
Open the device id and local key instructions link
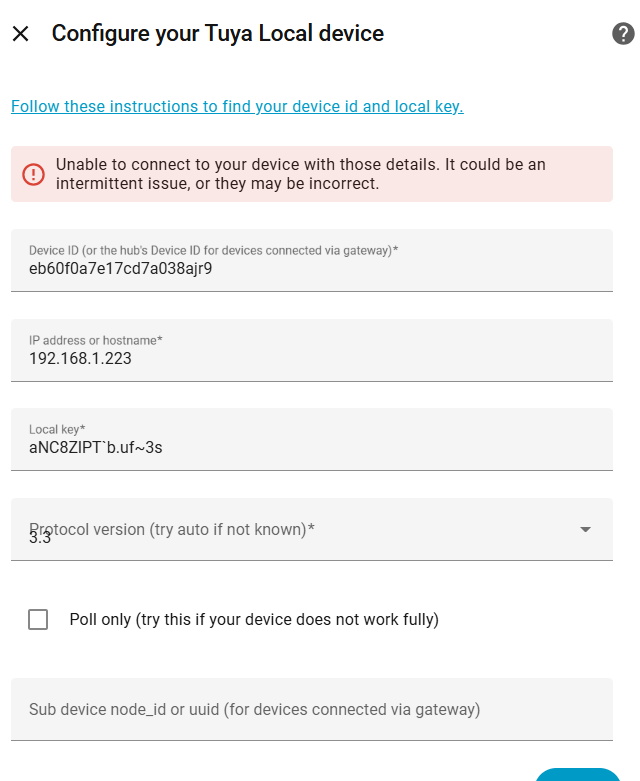[237, 106]
